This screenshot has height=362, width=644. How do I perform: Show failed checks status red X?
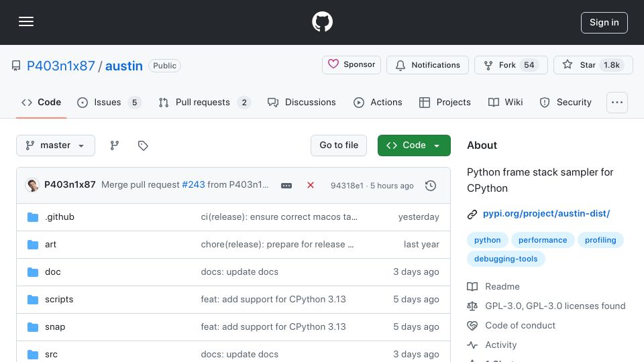[x=311, y=185]
